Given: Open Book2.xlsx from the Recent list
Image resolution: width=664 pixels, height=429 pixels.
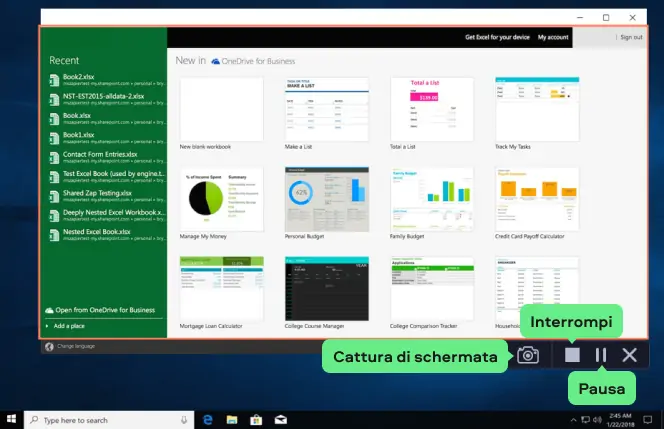Looking at the screenshot, I should click(x=107, y=80).
